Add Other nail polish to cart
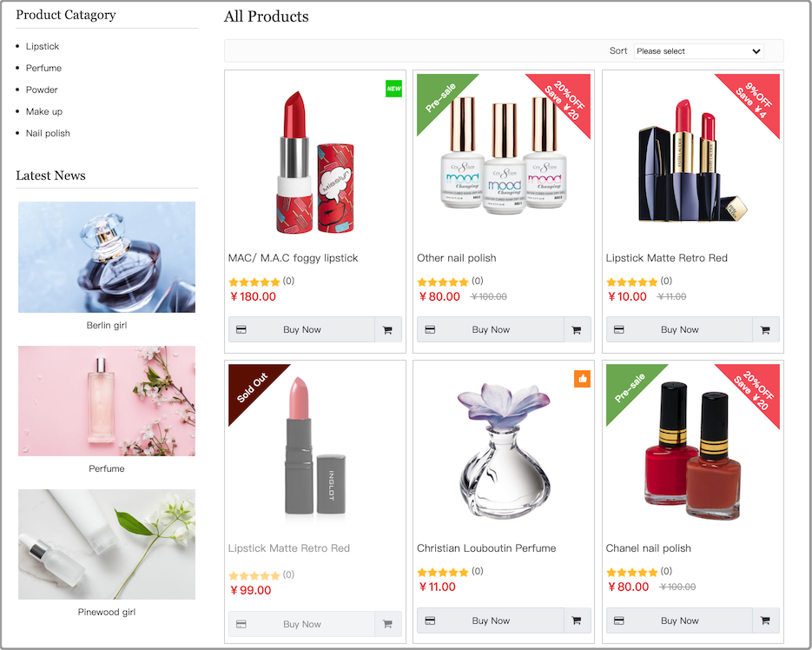The height and width of the screenshot is (650, 812). 577,329
